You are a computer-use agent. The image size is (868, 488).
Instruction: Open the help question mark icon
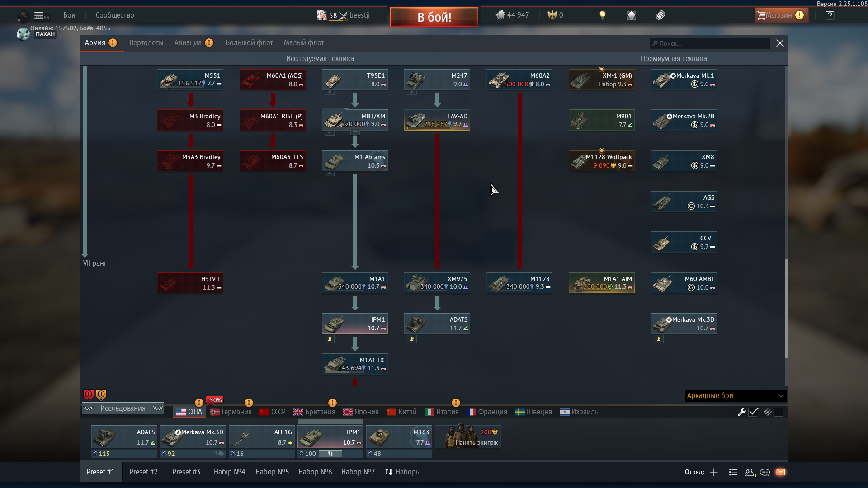pos(830,15)
